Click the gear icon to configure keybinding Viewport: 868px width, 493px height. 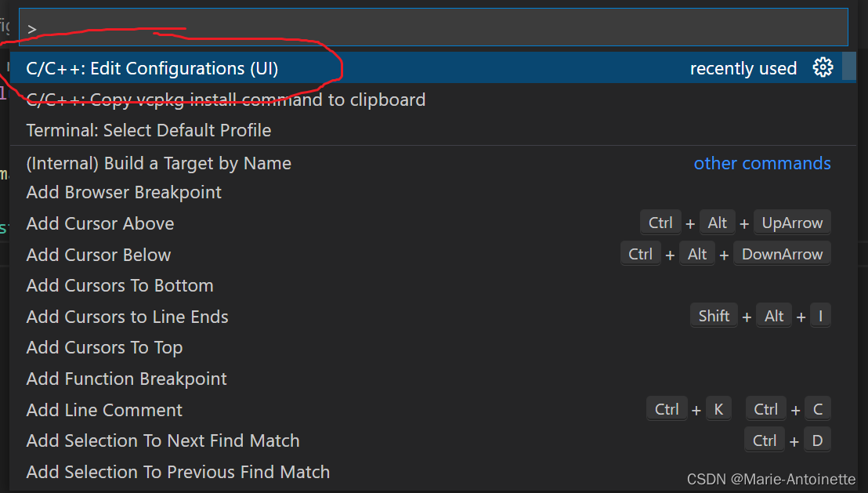(823, 68)
